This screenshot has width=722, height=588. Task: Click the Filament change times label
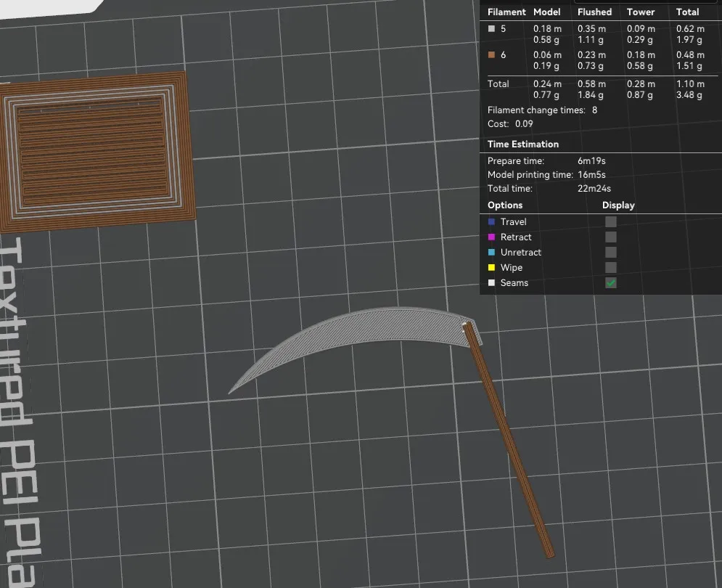click(x=536, y=110)
